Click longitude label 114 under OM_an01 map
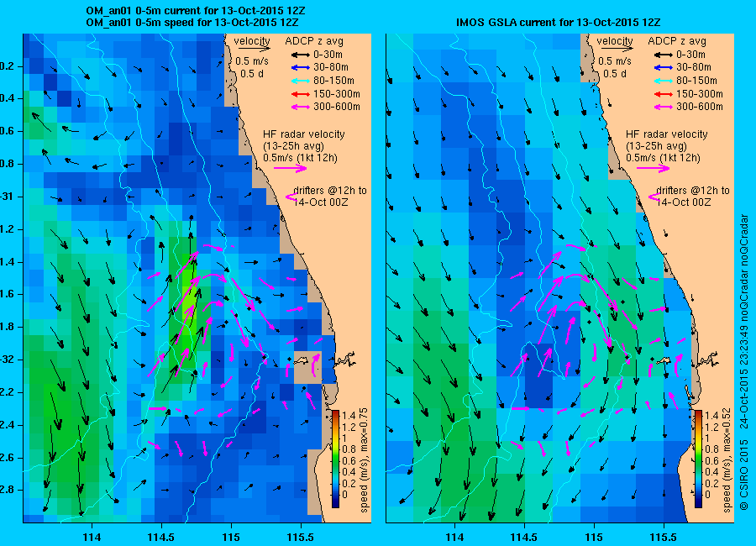This screenshot has height=546, width=756. [x=92, y=538]
